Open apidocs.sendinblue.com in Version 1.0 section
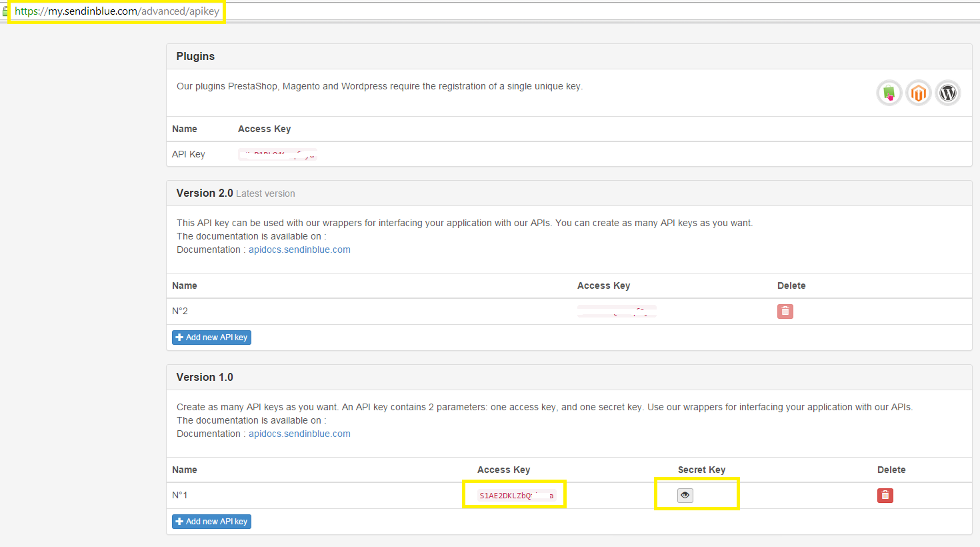980x547 pixels. point(299,433)
